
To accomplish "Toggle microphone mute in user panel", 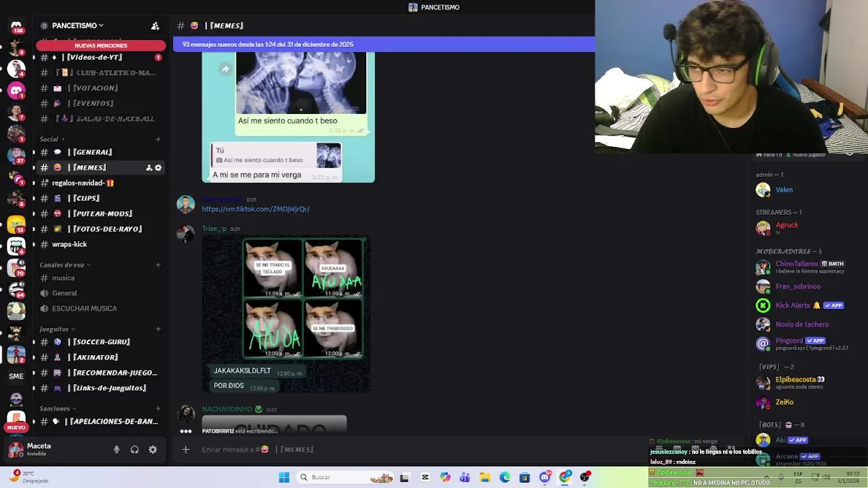I will 117,449.
